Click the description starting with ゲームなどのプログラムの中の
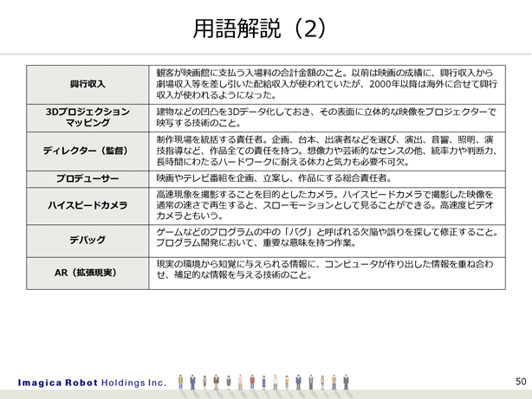 click(x=327, y=237)
